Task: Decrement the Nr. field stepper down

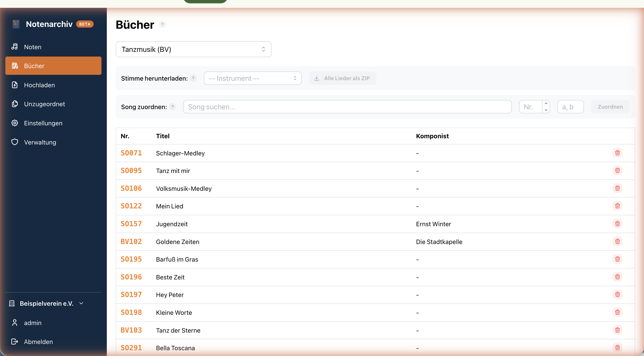Action: point(546,110)
